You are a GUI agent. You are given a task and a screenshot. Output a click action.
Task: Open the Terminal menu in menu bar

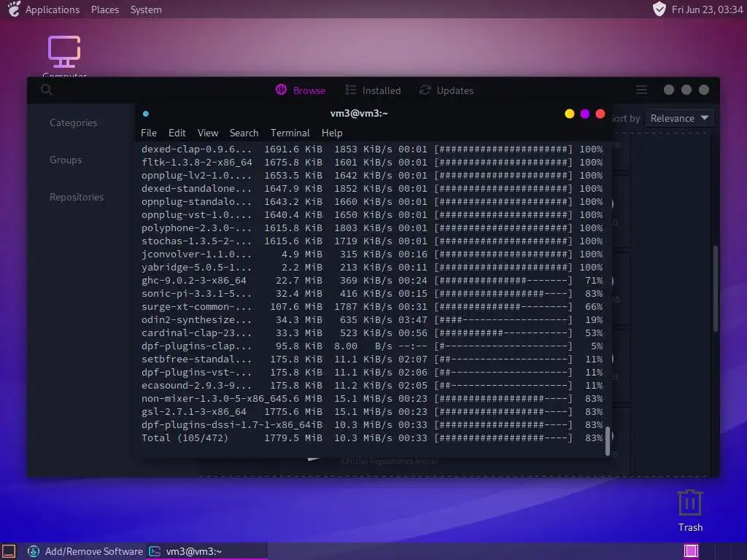click(290, 133)
